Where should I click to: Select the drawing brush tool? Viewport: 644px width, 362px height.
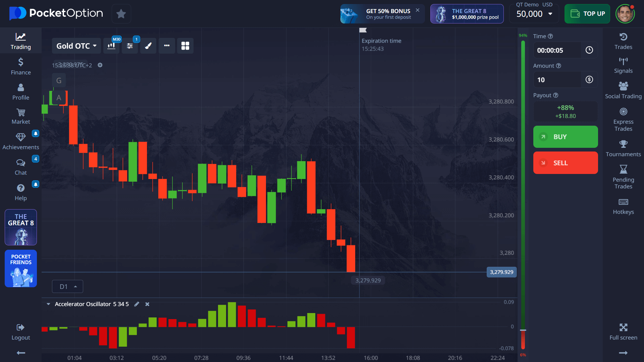[148, 46]
